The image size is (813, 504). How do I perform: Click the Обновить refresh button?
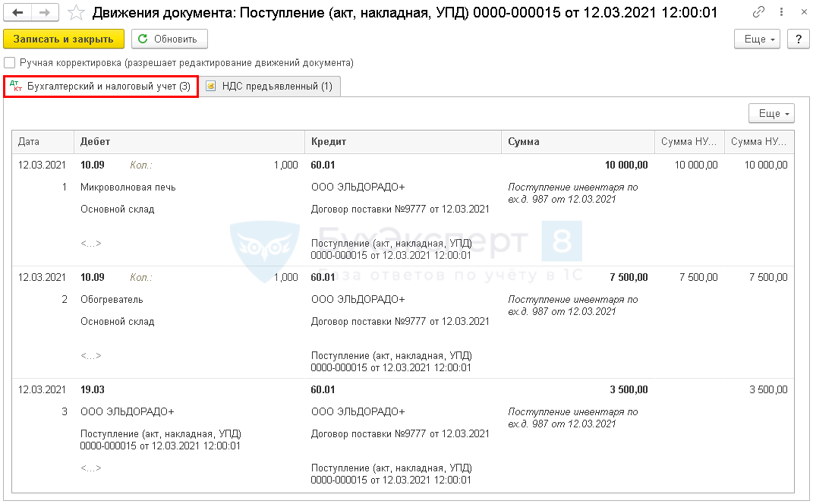pos(169,39)
